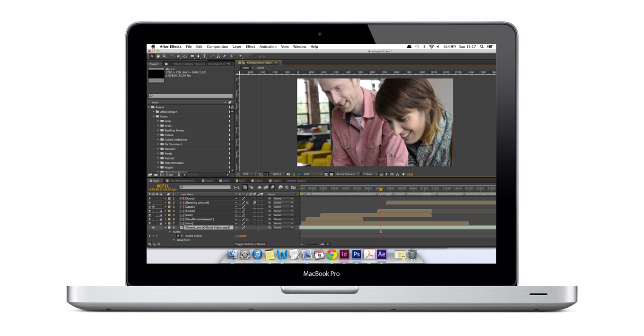Toggle visibility of DeurBinnenkomen1 layer
Image resolution: width=644 pixels, height=336 pixels.
(x=150, y=220)
